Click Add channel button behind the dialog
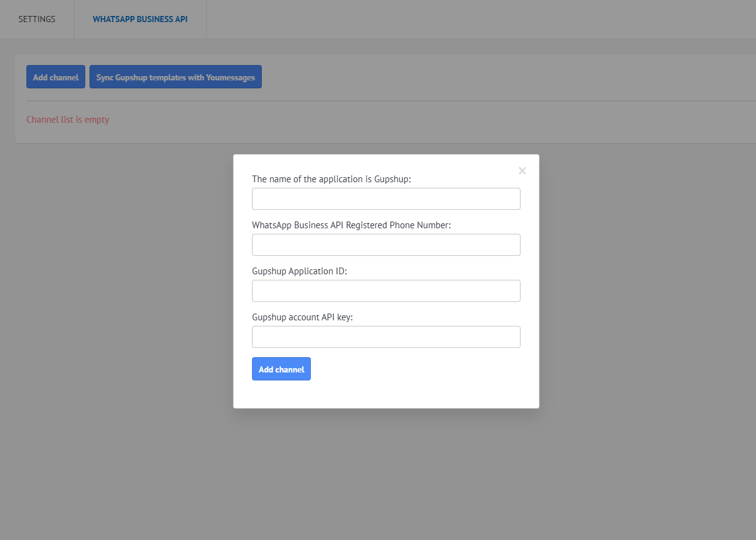This screenshot has width=756, height=540. click(x=56, y=77)
